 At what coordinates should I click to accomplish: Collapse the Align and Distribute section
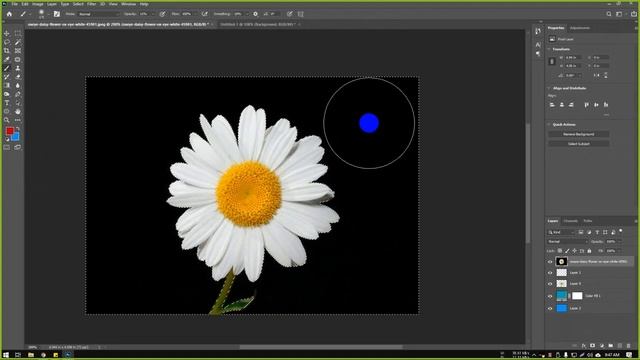[549, 88]
